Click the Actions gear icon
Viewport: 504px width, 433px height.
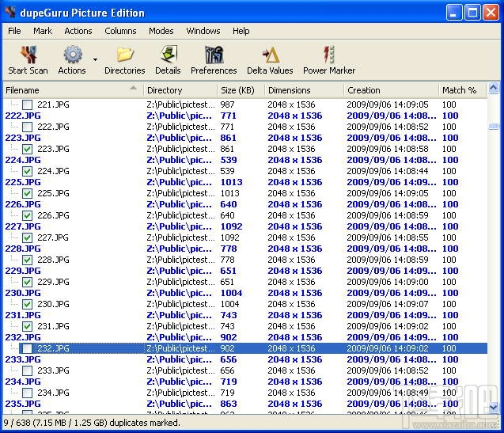[x=72, y=55]
